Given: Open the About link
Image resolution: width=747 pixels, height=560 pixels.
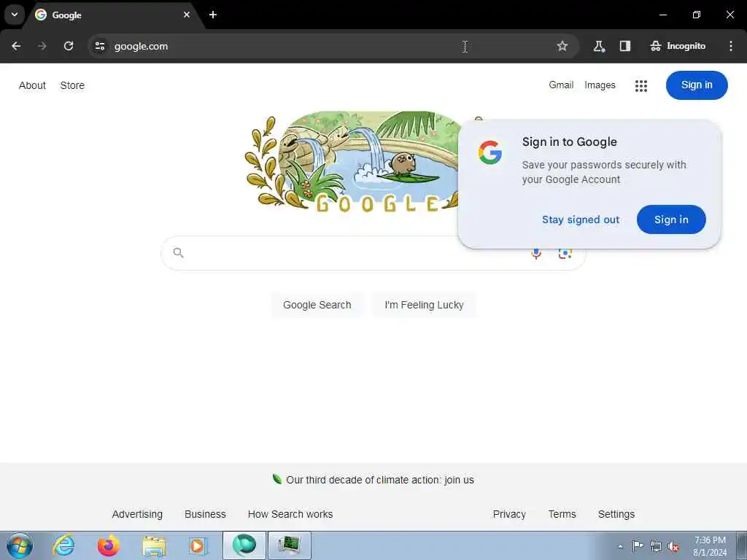Looking at the screenshot, I should 32,85.
